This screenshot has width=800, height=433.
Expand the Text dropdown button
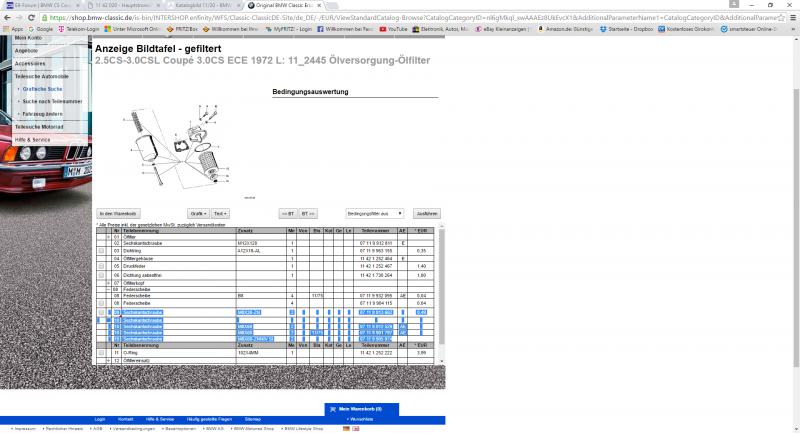pos(220,213)
